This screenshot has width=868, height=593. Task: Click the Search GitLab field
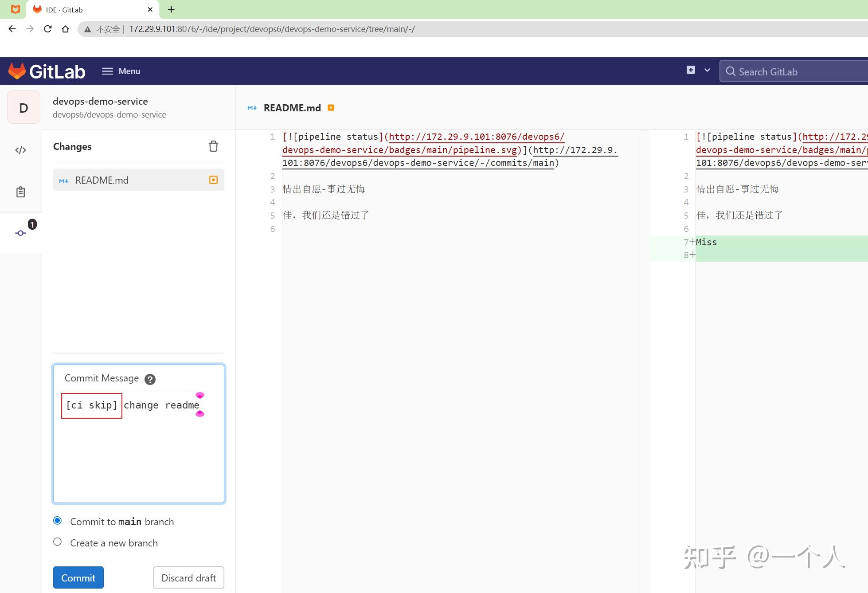tap(794, 71)
